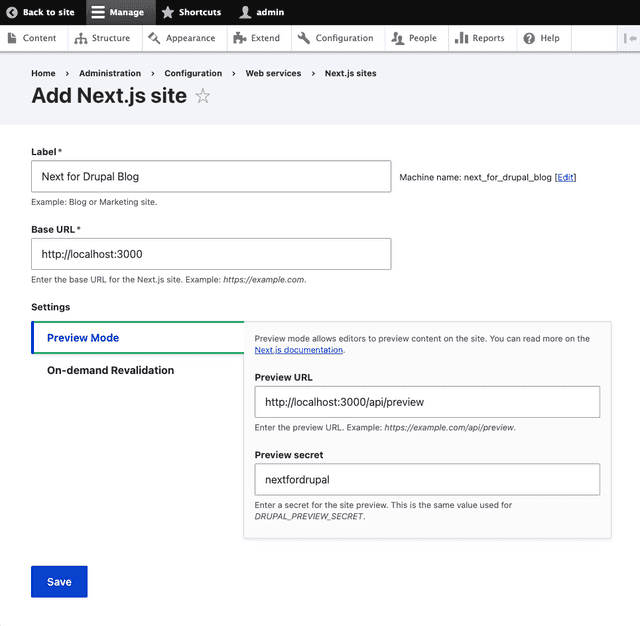Click the admin username text
This screenshot has width=640, height=626.
270,12
